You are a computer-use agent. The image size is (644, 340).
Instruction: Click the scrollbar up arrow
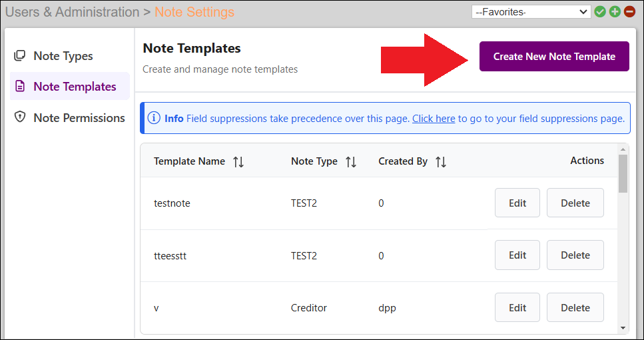click(x=623, y=149)
